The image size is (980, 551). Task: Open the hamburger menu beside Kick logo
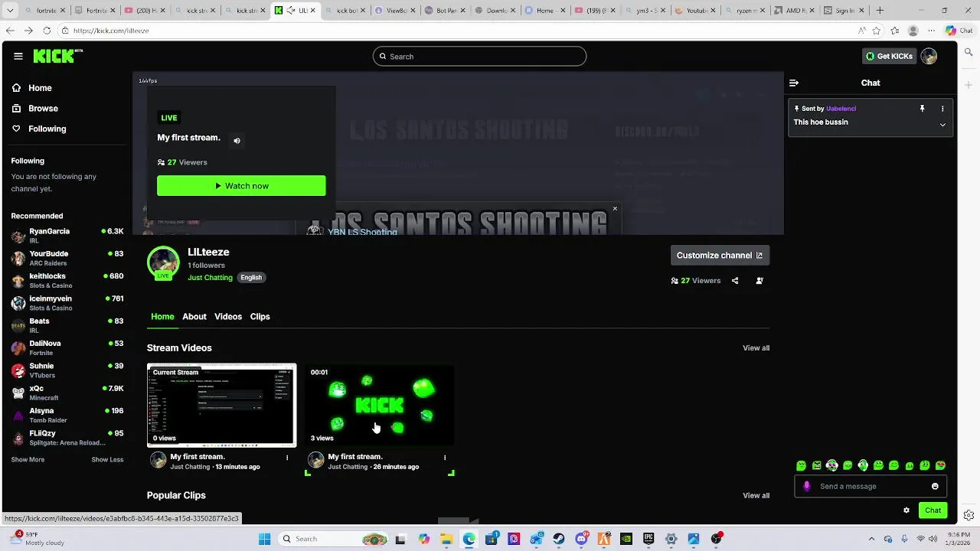pos(18,56)
